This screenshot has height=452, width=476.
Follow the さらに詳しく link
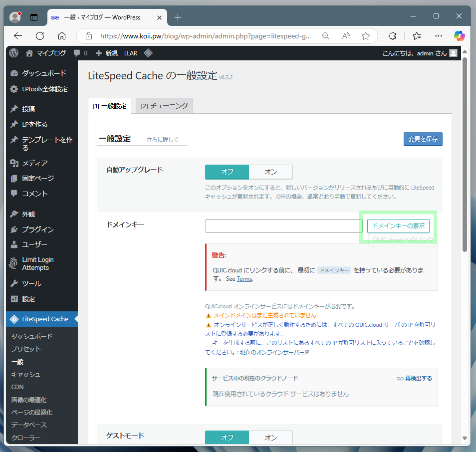pos(163,140)
